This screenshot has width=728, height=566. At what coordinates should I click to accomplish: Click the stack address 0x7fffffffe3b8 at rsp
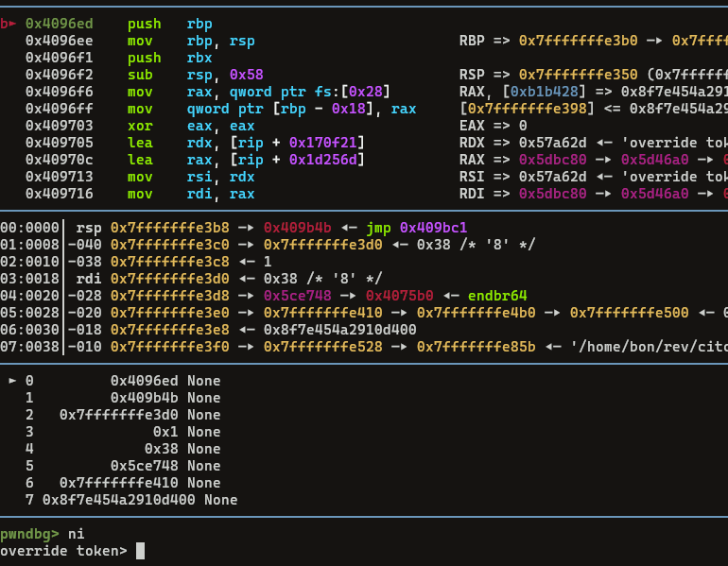coord(170,228)
